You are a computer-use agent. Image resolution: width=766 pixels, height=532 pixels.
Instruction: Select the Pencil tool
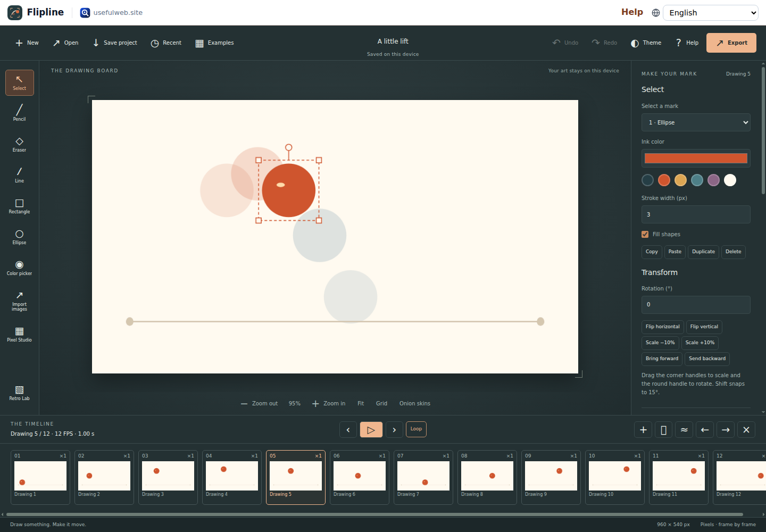point(20,113)
